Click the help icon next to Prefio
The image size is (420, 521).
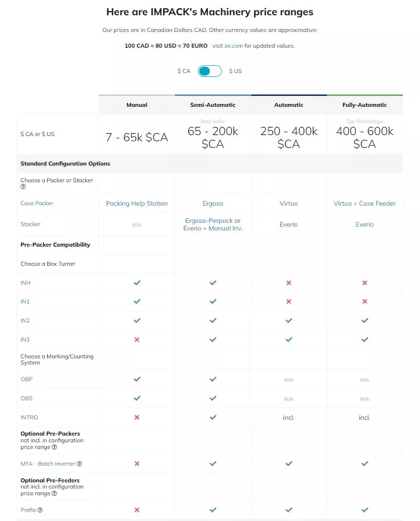pos(40,510)
